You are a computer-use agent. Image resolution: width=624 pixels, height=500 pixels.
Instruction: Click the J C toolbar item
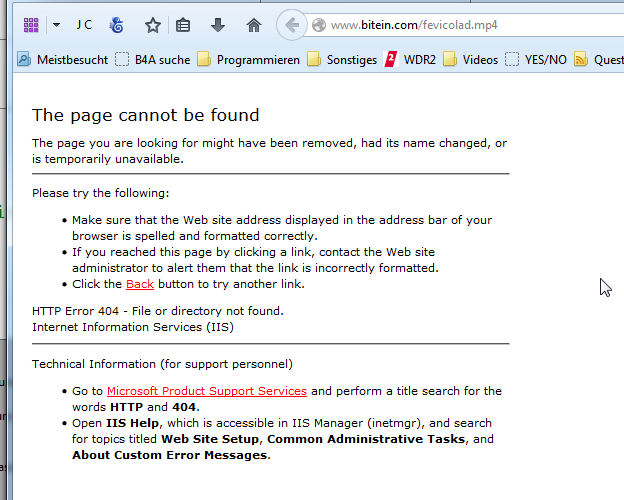coord(84,25)
